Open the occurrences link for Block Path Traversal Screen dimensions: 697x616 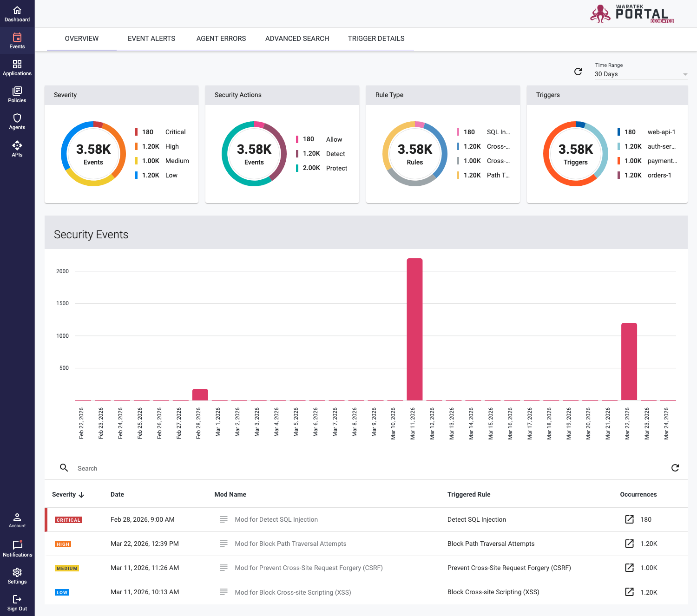pos(629,544)
